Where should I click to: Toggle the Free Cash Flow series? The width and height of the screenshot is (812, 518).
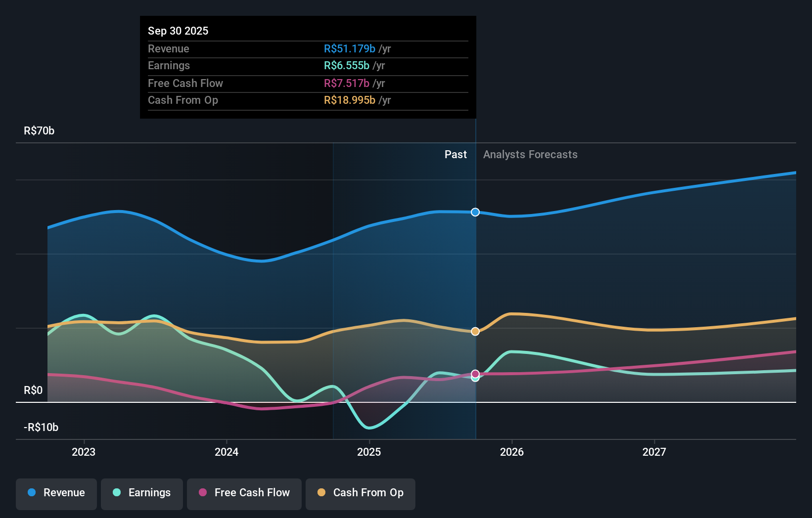[244, 493]
